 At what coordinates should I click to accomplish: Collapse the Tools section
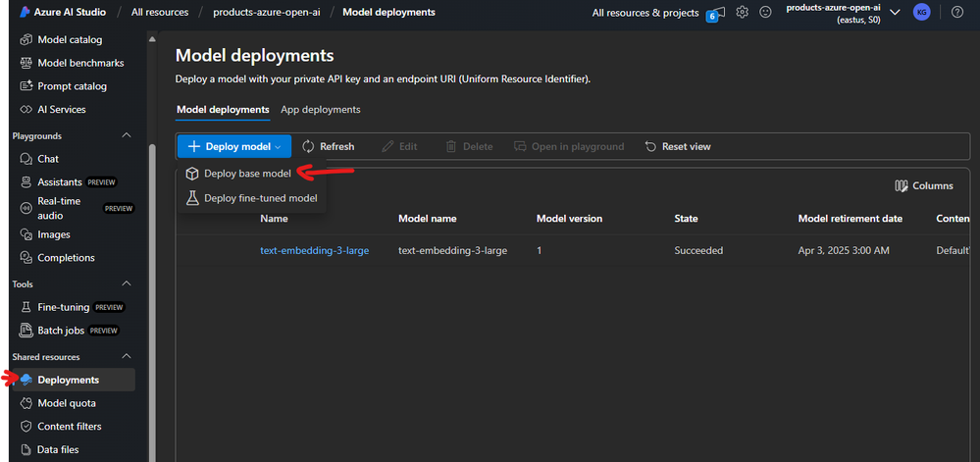[x=127, y=283]
